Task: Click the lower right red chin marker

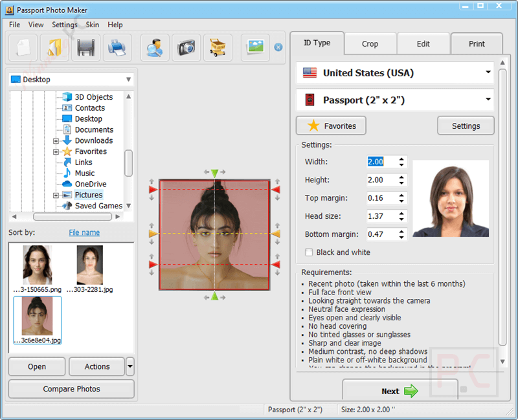Action: [276, 265]
